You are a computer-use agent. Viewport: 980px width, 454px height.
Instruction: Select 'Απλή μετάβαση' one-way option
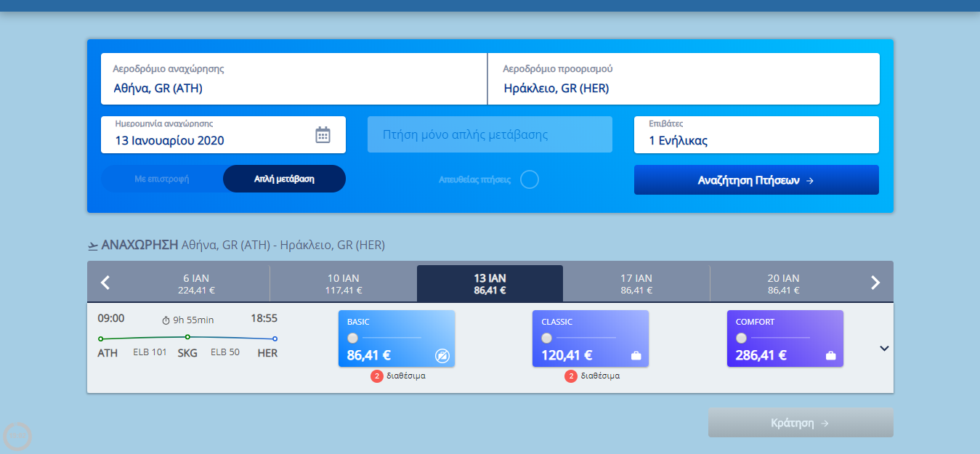coord(284,179)
